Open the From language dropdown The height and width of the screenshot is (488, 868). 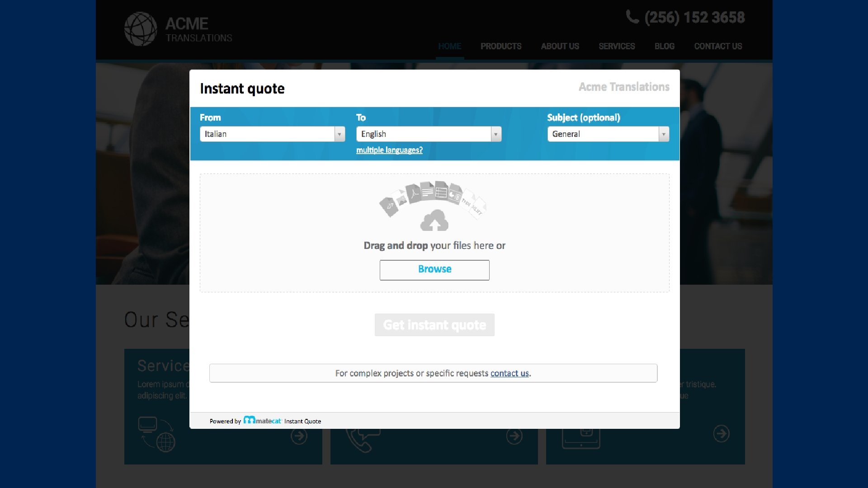tap(272, 134)
